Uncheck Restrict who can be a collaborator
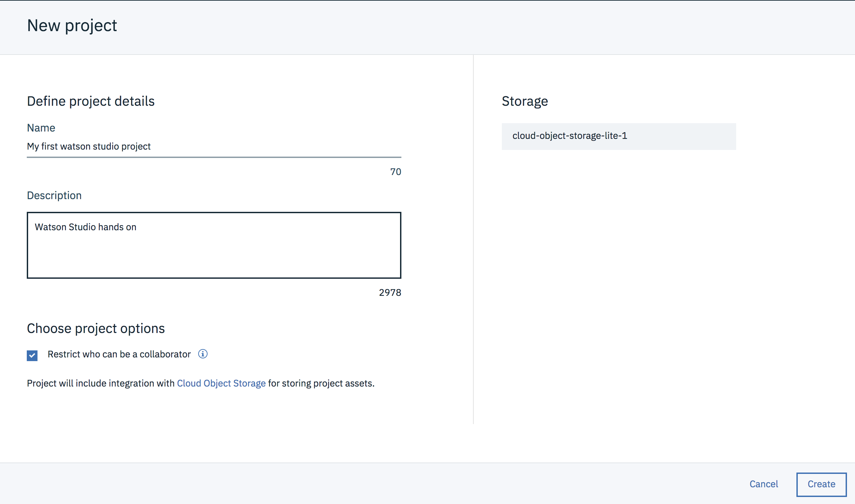The width and height of the screenshot is (855, 504). [x=32, y=355]
